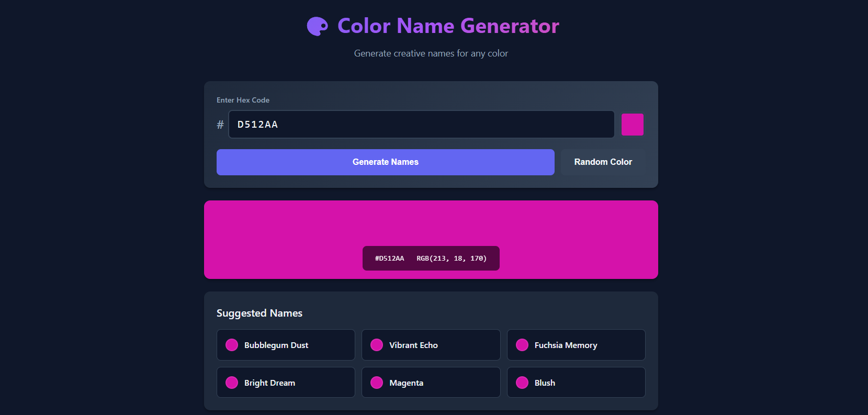Screen dimensions: 868x415
Task: Select the Bubblegum Dust name card
Action: (x=286, y=345)
